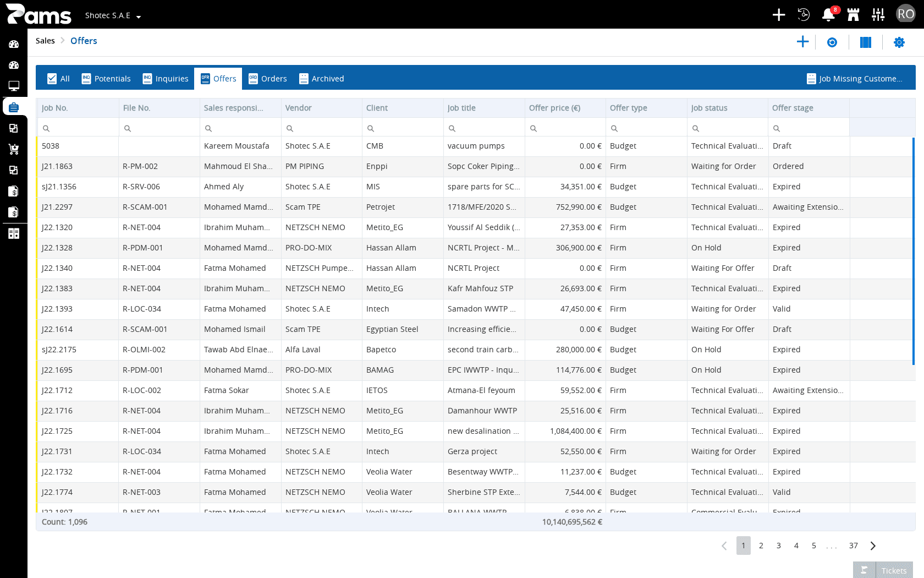Image resolution: width=924 pixels, height=578 pixels.
Task: Click search icon in Vendor filter
Action: 290,128
